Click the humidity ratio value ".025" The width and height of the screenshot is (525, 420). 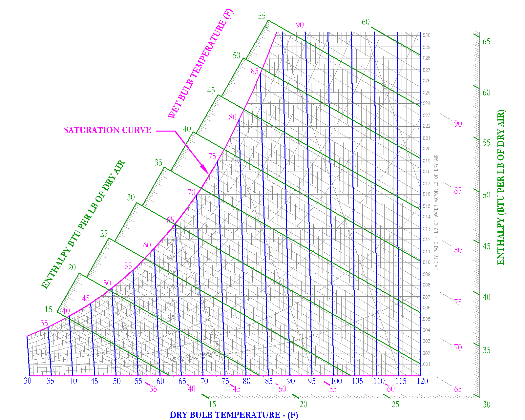coord(426,93)
